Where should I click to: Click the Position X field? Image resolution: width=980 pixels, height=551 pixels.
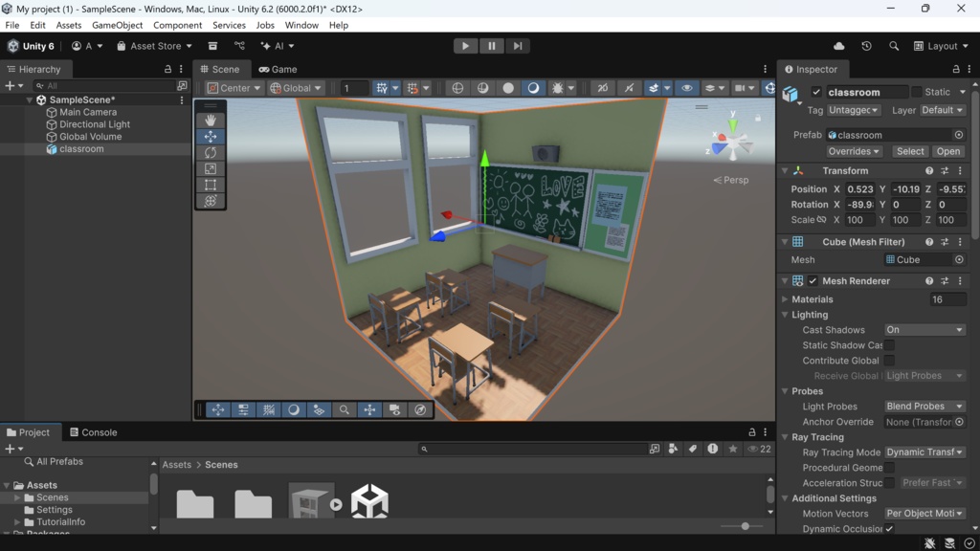(860, 189)
